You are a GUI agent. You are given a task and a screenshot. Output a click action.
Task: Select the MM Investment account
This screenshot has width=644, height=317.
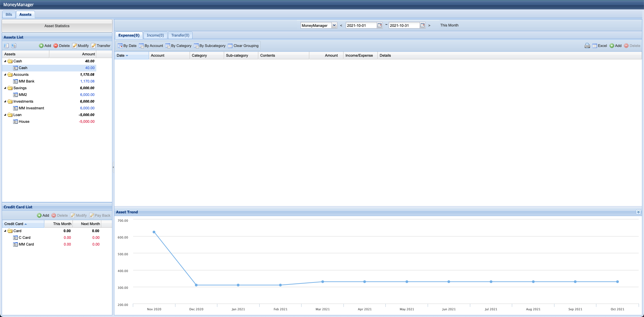pyautogui.click(x=49, y=108)
